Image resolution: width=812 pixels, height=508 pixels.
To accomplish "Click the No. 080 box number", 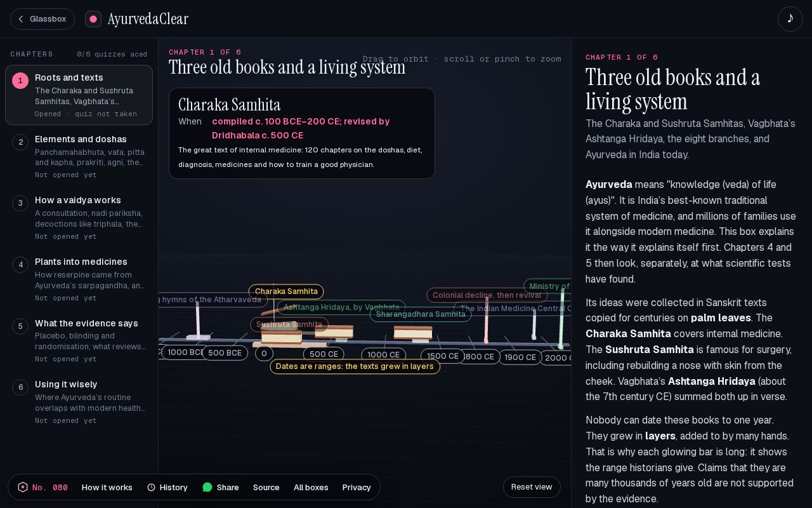I will [50, 487].
